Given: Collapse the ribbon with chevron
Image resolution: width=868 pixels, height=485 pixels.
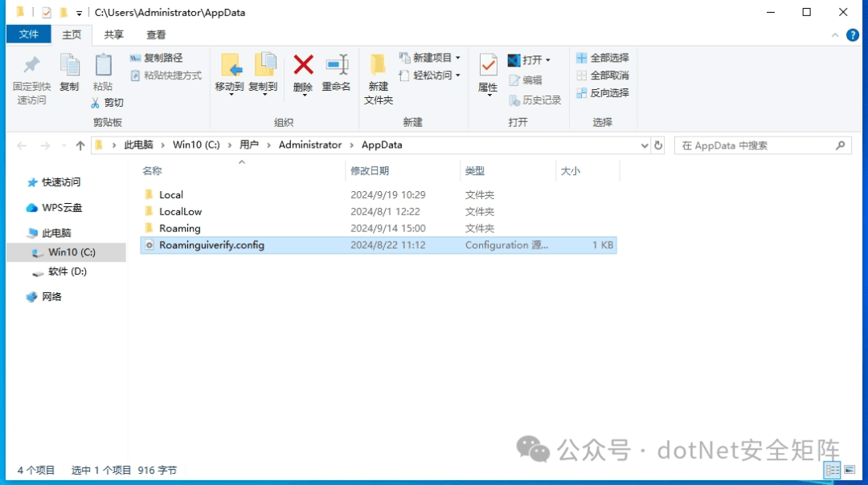Looking at the screenshot, I should [835, 35].
